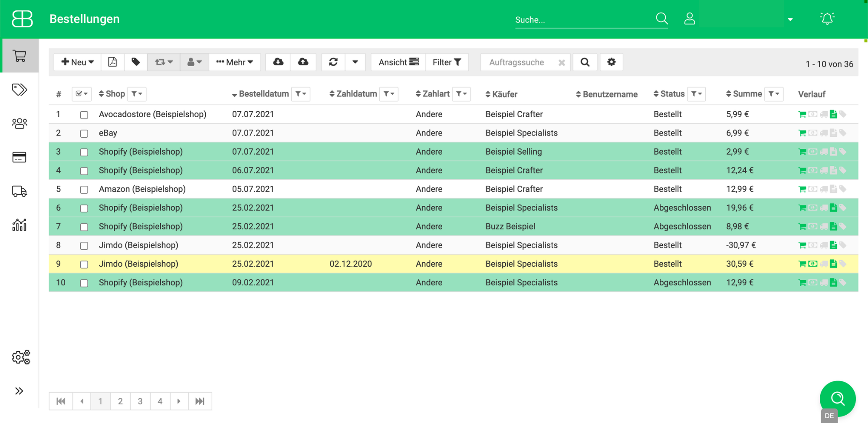
Task: Open the Mehr dropdown menu
Action: (x=235, y=62)
